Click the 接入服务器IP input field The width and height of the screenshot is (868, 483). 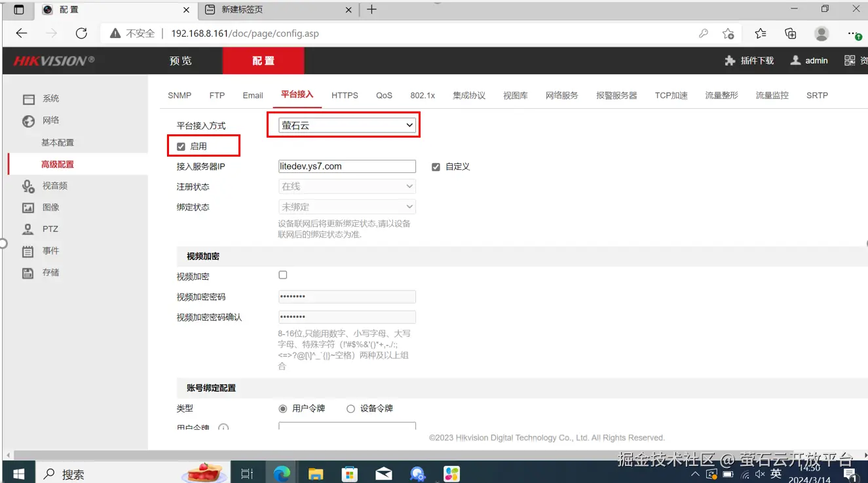(347, 166)
